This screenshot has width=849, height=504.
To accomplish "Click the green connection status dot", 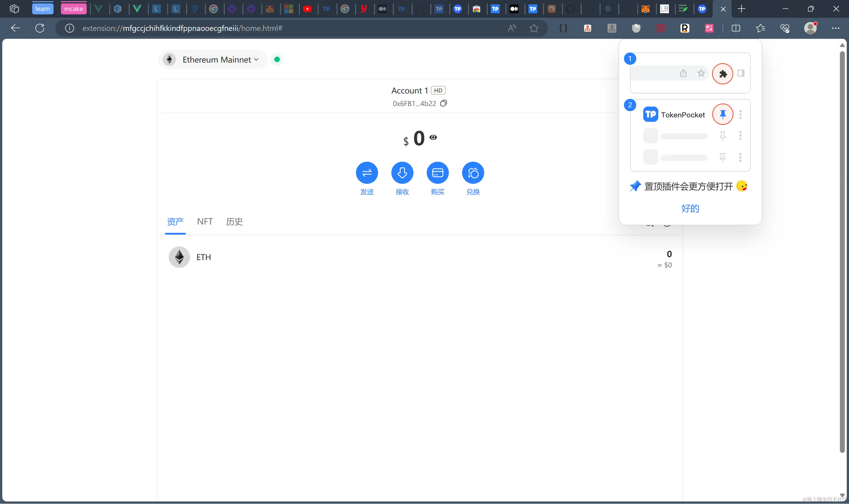I will click(277, 59).
